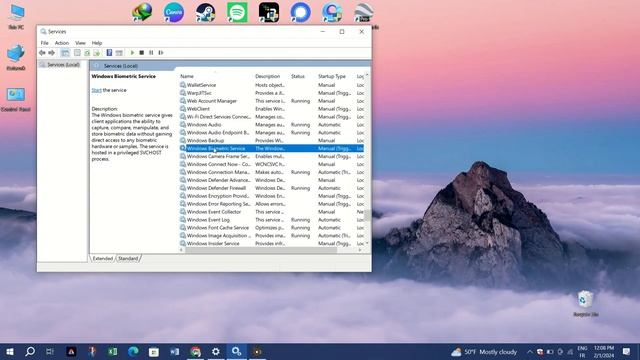Select the Web Account Manager service
Image resolution: width=640 pixels, height=360 pixels.
click(x=271, y=101)
